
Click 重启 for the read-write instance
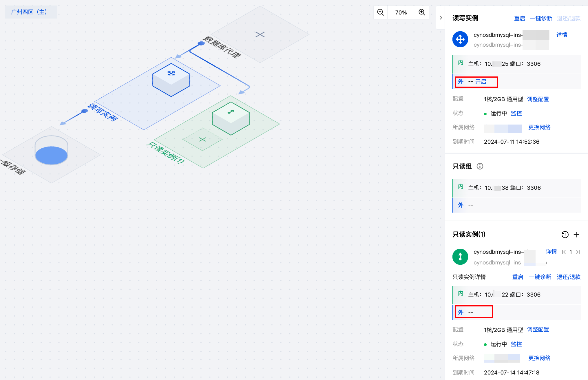[x=519, y=18]
